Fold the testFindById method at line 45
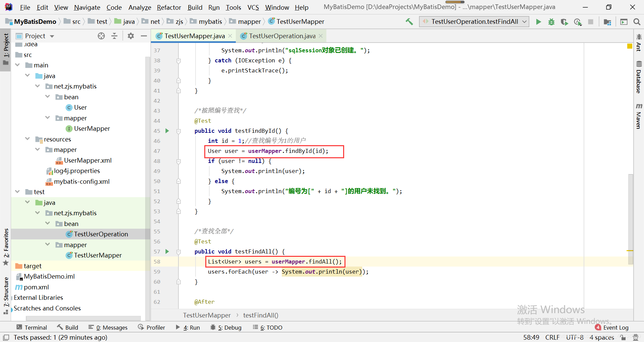Image resolution: width=644 pixels, height=342 pixels. click(178, 131)
